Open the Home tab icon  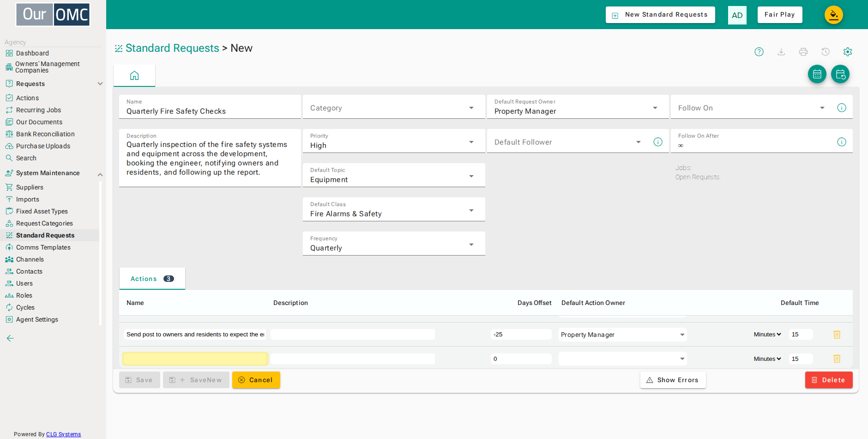134,75
